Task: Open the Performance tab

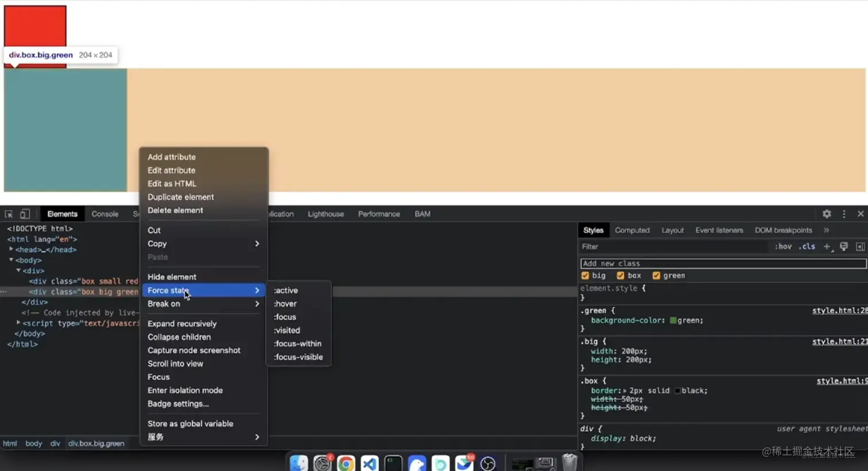Action: tap(379, 214)
